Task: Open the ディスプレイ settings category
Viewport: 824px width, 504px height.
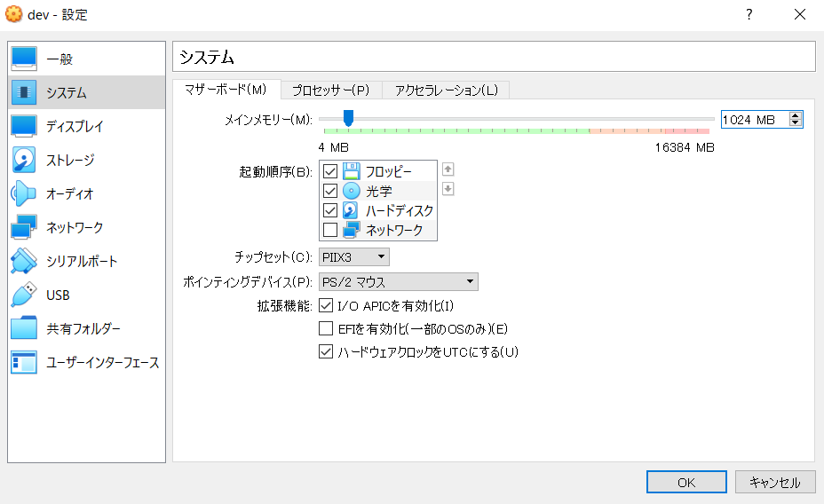Action: pos(87,126)
